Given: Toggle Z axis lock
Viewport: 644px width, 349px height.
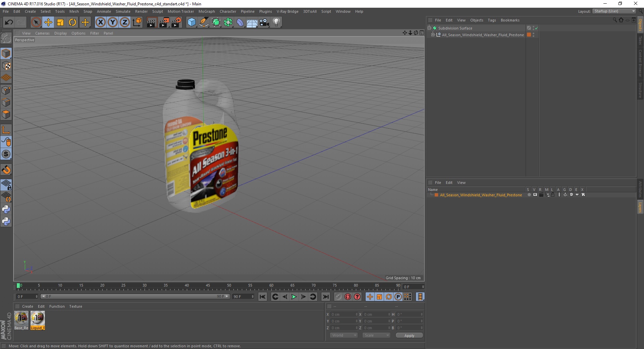Looking at the screenshot, I should click(125, 22).
